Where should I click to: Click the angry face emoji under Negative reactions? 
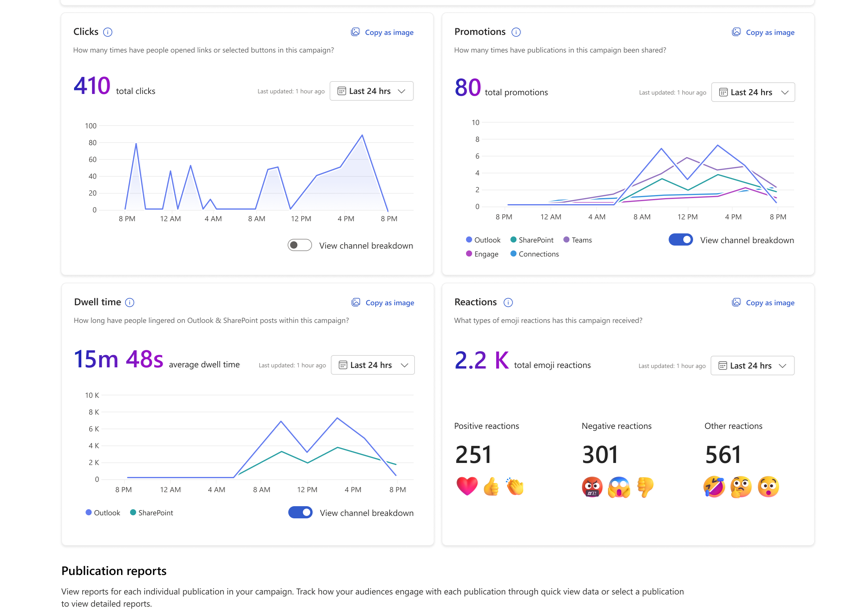pyautogui.click(x=592, y=487)
